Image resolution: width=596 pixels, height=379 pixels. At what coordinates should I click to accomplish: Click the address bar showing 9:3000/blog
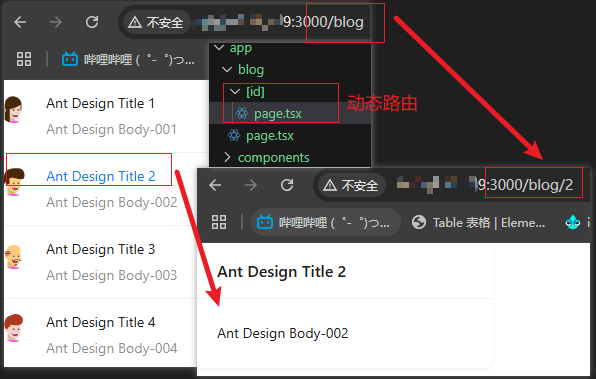click(245, 22)
